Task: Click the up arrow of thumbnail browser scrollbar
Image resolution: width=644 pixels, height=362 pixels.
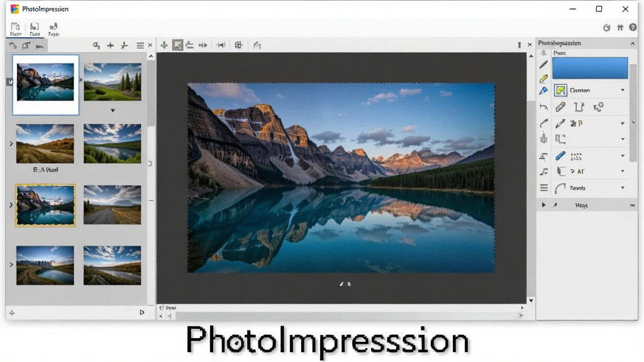Action: pos(151,56)
